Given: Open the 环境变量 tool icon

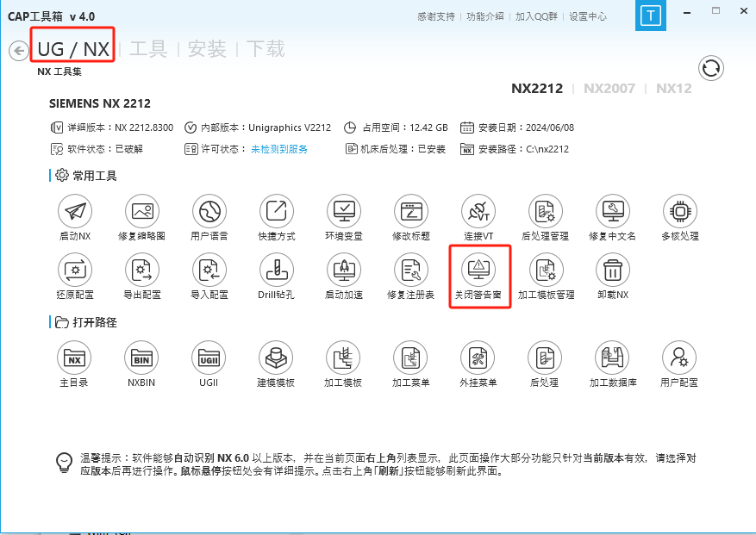Looking at the screenshot, I should click(343, 211).
